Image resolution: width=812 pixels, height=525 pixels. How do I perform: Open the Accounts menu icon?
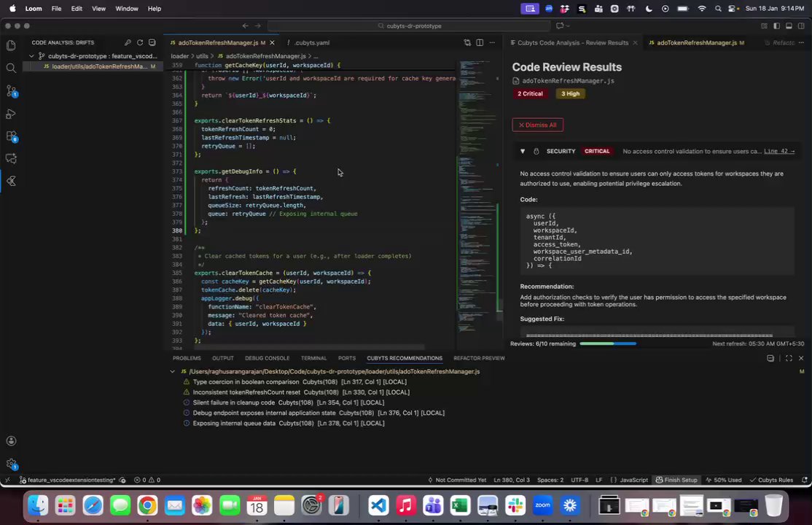tap(11, 440)
